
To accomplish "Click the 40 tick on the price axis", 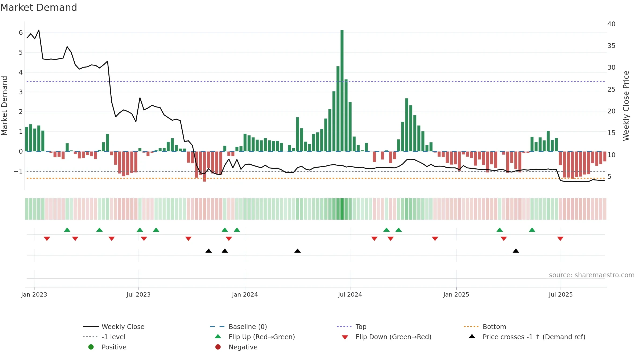I will 611,24.
